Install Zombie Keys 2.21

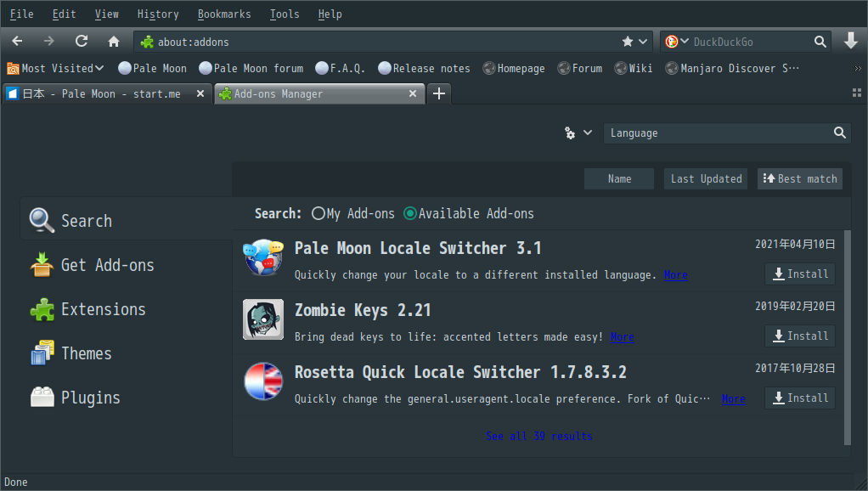point(800,336)
